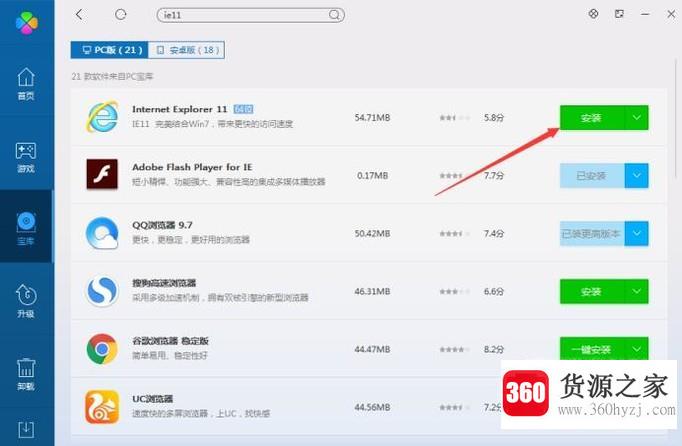Click the 50.42MB size of QQ浏览器

pyautogui.click(x=372, y=234)
